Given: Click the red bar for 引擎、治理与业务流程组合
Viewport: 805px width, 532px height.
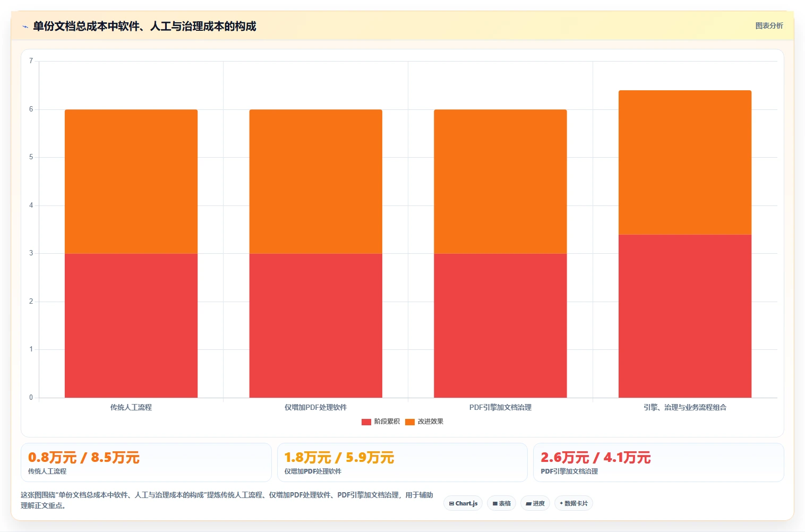Looking at the screenshot, I should [685, 316].
